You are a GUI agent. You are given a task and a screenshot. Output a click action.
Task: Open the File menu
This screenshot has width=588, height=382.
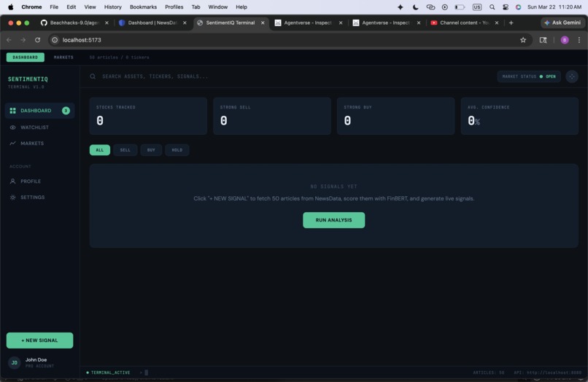[x=54, y=7]
